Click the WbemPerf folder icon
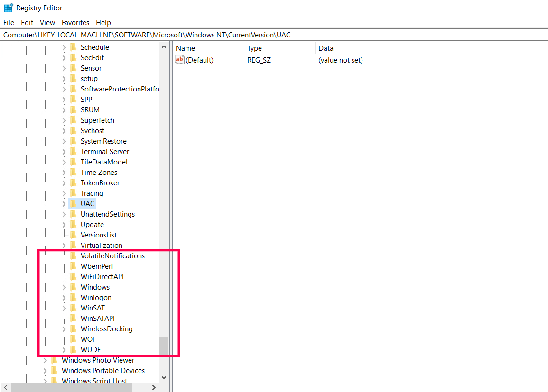 click(73, 266)
